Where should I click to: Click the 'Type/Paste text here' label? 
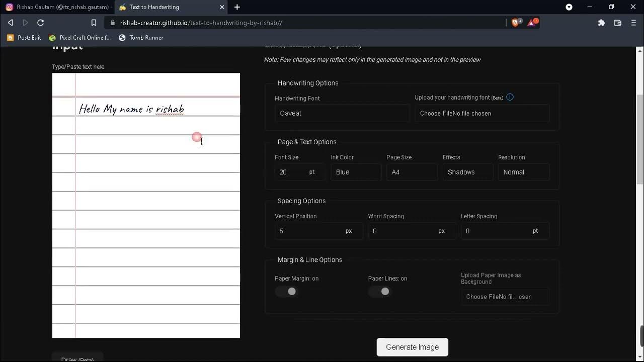[x=78, y=67]
